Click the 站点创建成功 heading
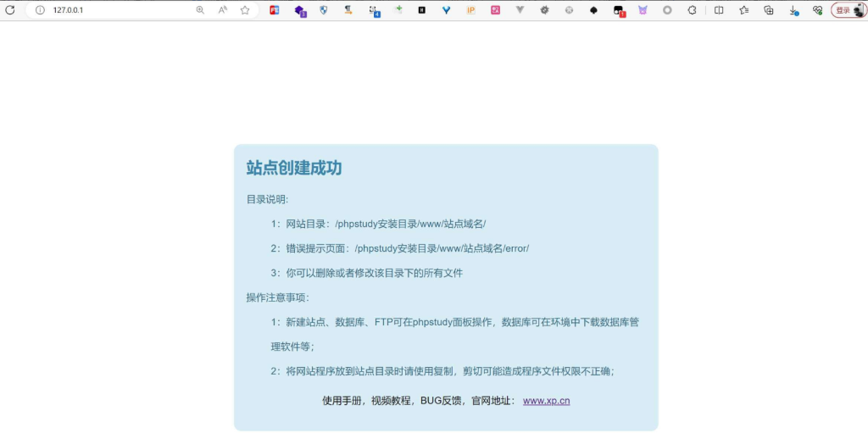Screen dimensions: 868x433 pos(294,168)
